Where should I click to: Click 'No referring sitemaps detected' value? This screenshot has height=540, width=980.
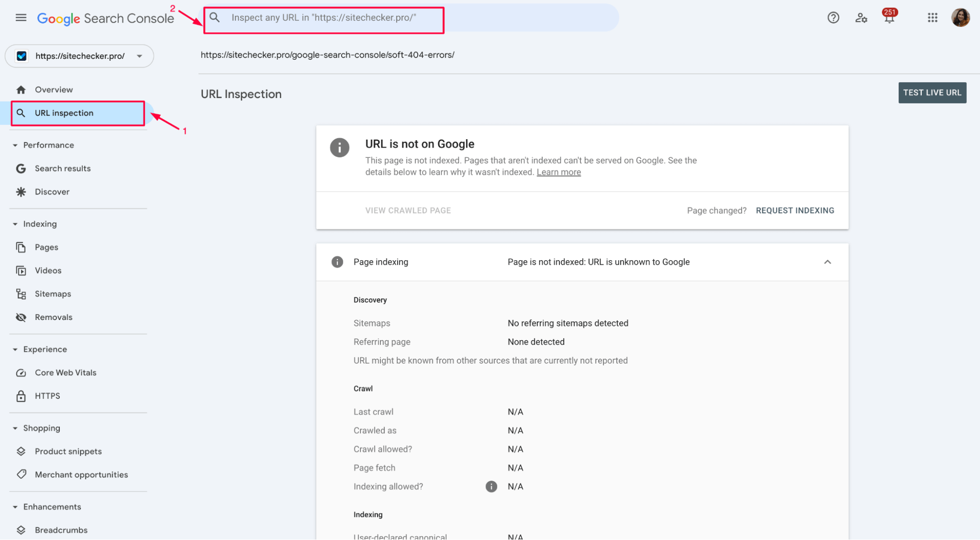568,323
